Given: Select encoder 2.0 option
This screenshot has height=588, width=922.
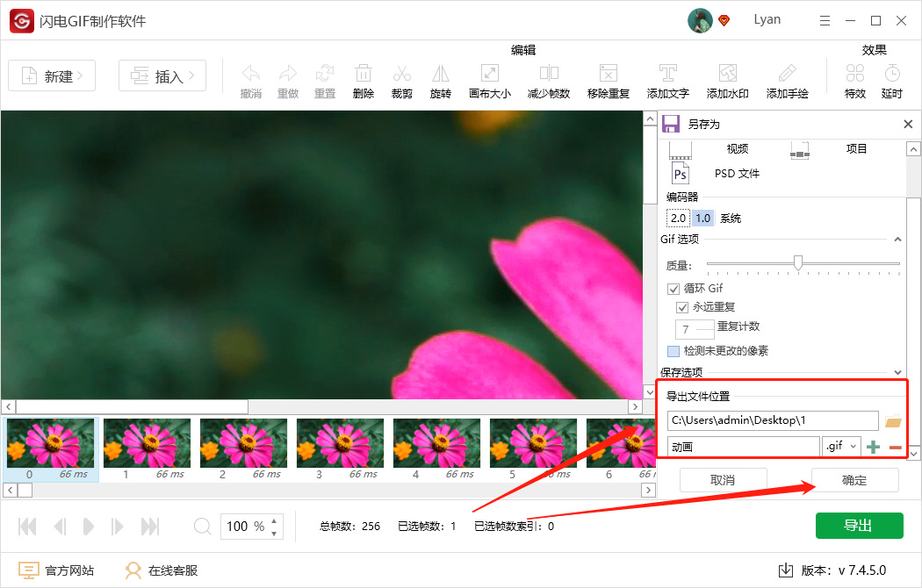Looking at the screenshot, I should (x=678, y=219).
